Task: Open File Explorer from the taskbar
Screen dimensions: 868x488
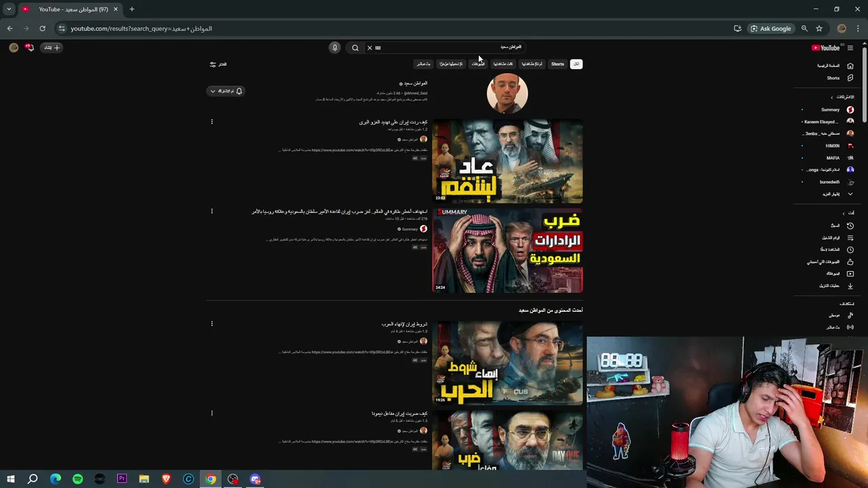Action: (144, 479)
